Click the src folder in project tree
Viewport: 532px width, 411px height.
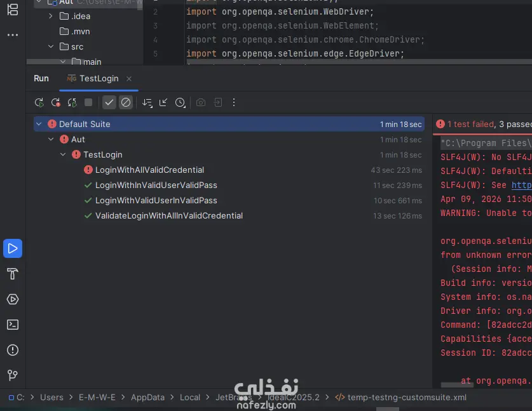[x=77, y=47]
